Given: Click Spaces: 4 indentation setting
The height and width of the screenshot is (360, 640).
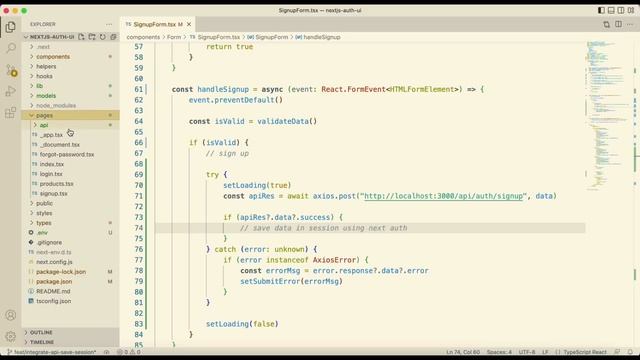Looking at the screenshot, I should pyautogui.click(x=499, y=352).
